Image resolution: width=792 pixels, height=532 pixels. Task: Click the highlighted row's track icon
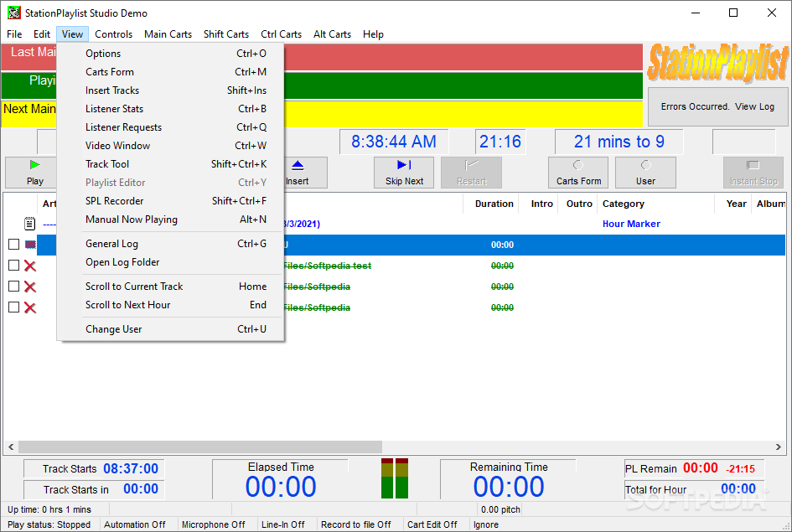[30, 245]
